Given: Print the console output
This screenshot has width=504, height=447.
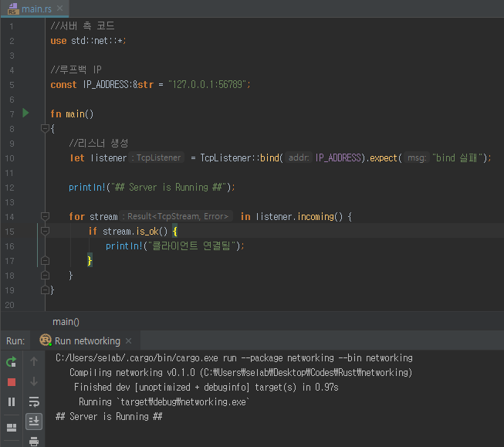Looking at the screenshot, I should 34,441.
